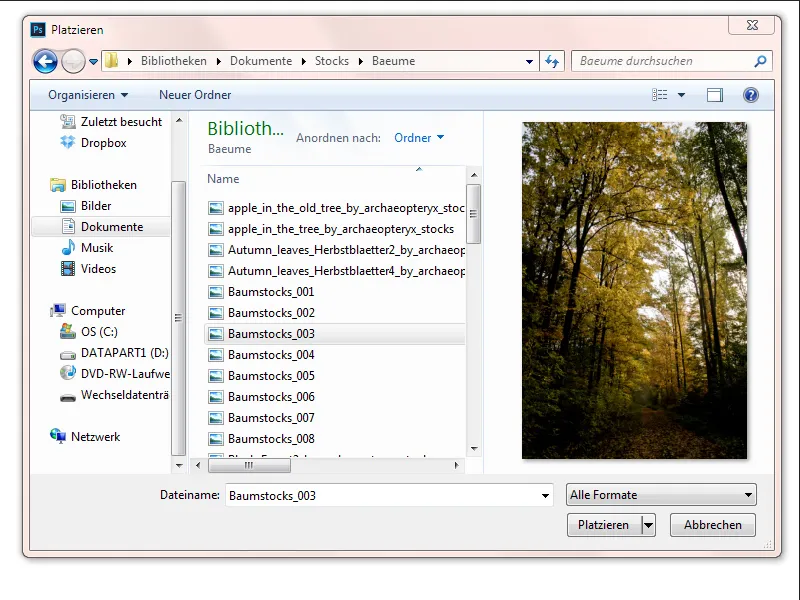Select the Baumstocks_005 file
The height and width of the screenshot is (600, 800).
(261, 376)
